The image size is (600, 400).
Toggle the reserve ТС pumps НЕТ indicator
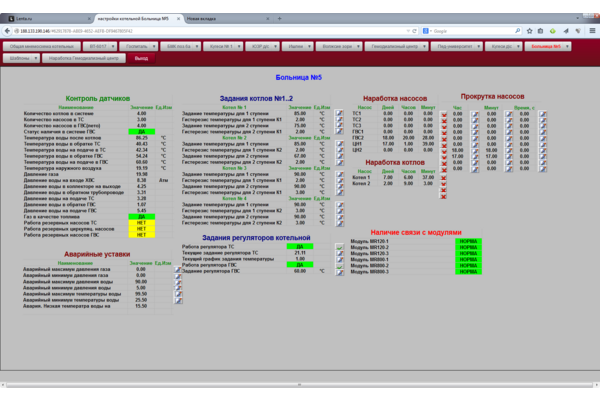pyautogui.click(x=141, y=222)
